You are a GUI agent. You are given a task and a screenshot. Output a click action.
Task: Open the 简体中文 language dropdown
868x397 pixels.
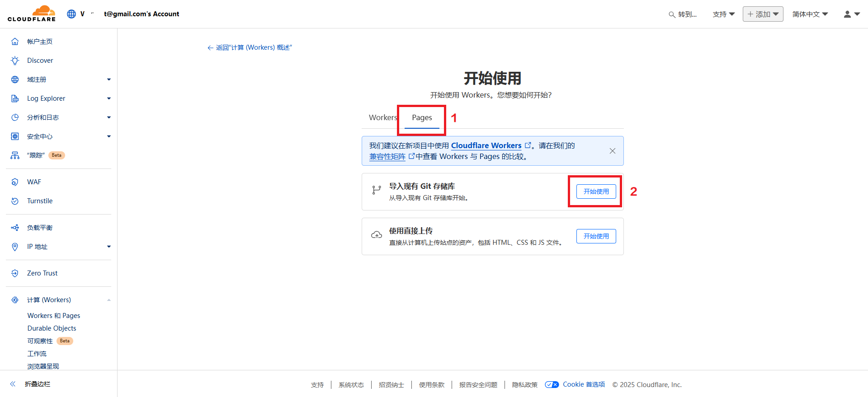[810, 14]
